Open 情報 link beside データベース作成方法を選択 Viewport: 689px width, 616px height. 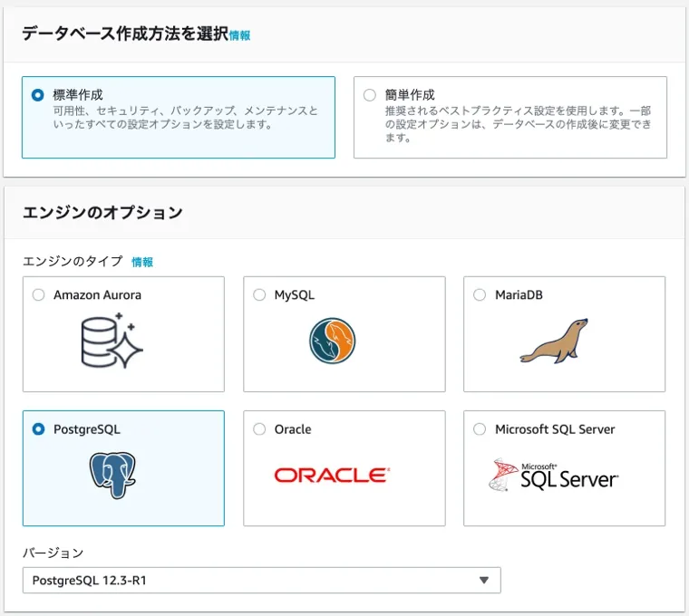pos(239,35)
